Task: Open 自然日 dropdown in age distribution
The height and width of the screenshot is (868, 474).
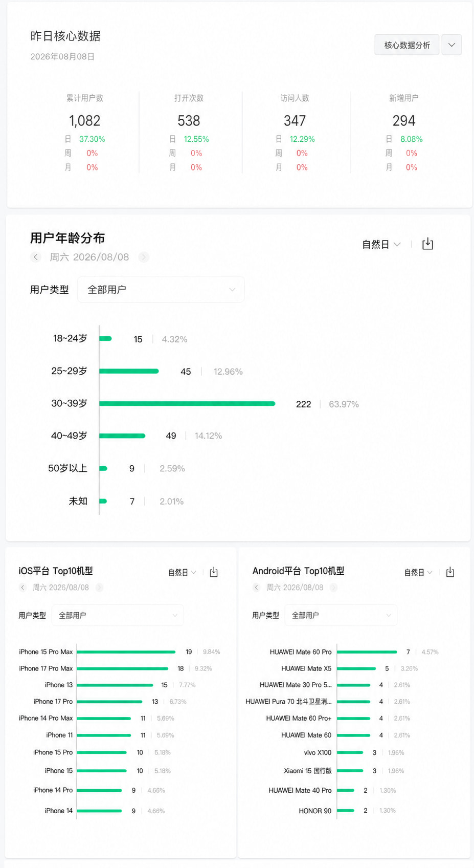Action: click(381, 245)
